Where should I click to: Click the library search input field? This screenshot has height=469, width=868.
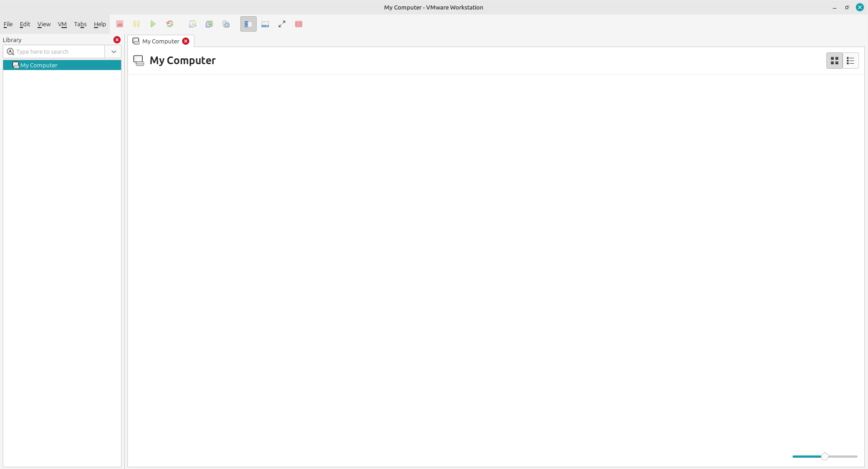point(54,52)
